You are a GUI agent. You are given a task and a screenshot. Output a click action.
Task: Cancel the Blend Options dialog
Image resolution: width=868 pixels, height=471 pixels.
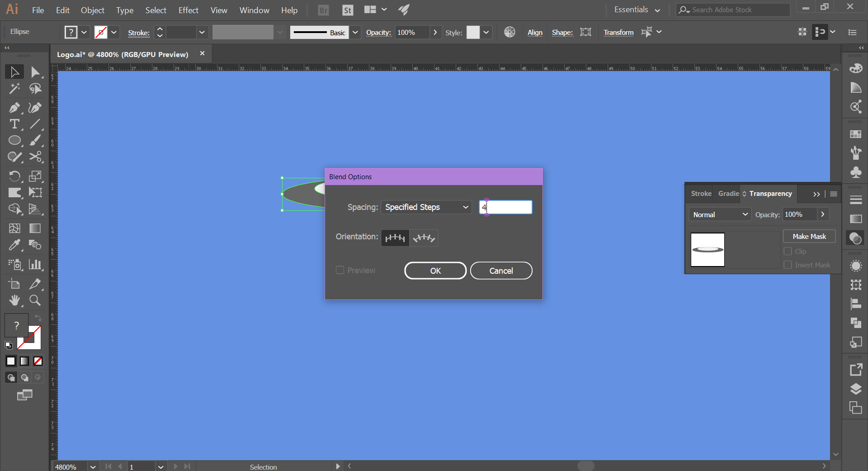(501, 271)
